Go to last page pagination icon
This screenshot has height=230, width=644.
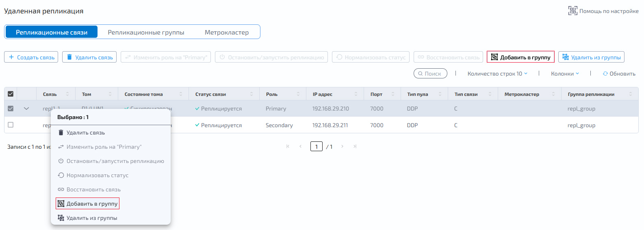355,146
